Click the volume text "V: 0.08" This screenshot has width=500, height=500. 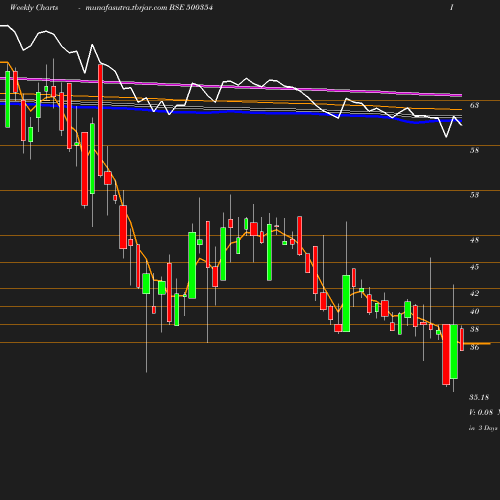coord(481,412)
